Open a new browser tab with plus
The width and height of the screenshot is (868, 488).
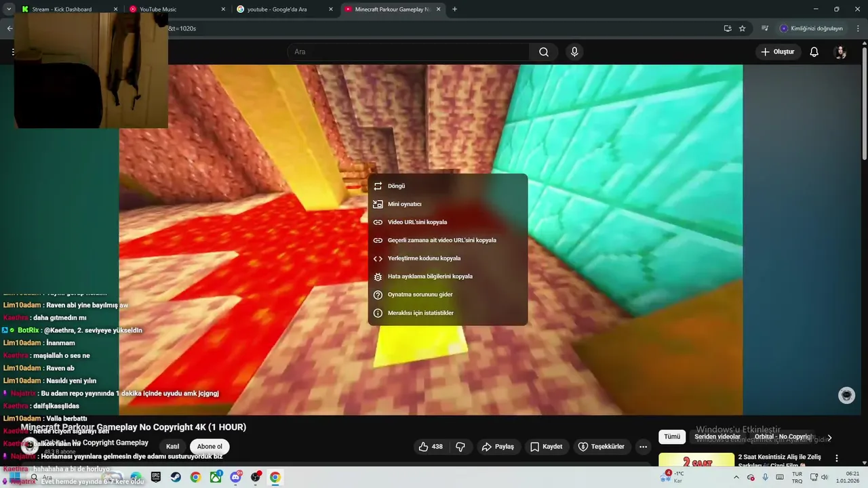(x=454, y=9)
